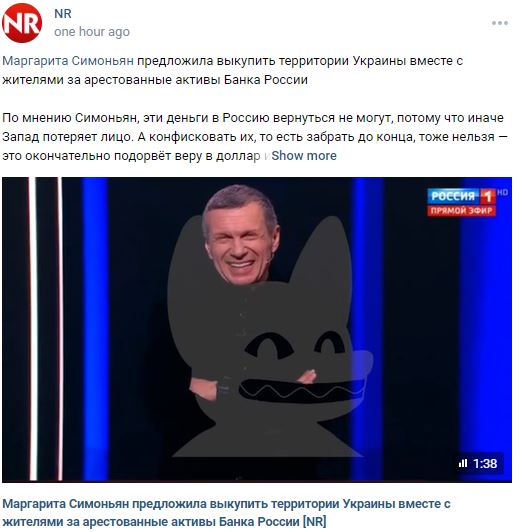This screenshot has width=522, height=532.
Task: Click the bars icon beside the duration
Action: click(463, 463)
